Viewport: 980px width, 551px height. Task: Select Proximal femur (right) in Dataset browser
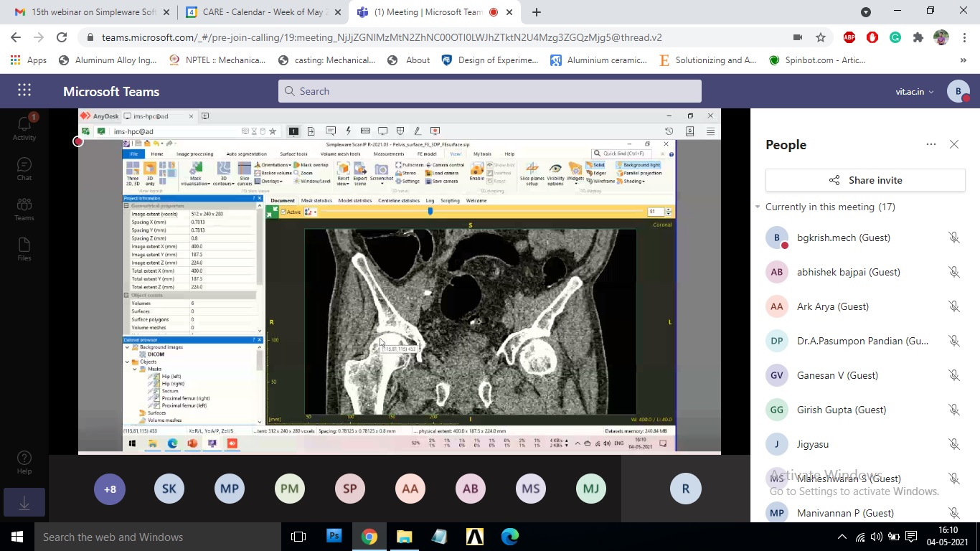[x=186, y=397]
